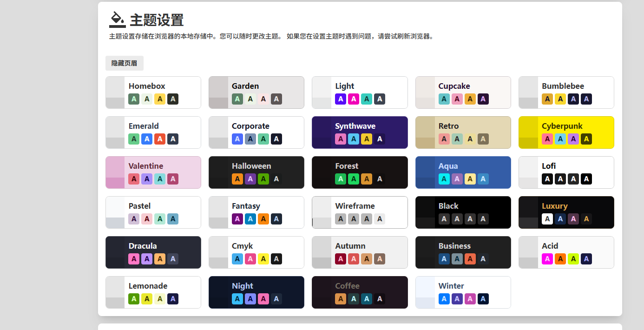Click the blue swatch in the Corporate card
The height and width of the screenshot is (330, 644).
pyautogui.click(x=237, y=139)
